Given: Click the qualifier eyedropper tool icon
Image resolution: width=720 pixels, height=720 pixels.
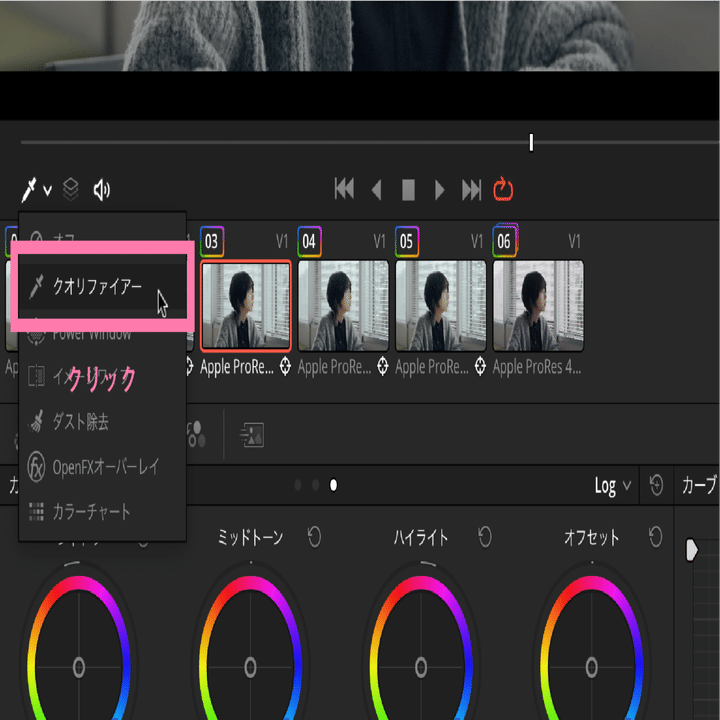Looking at the screenshot, I should coord(29,190).
